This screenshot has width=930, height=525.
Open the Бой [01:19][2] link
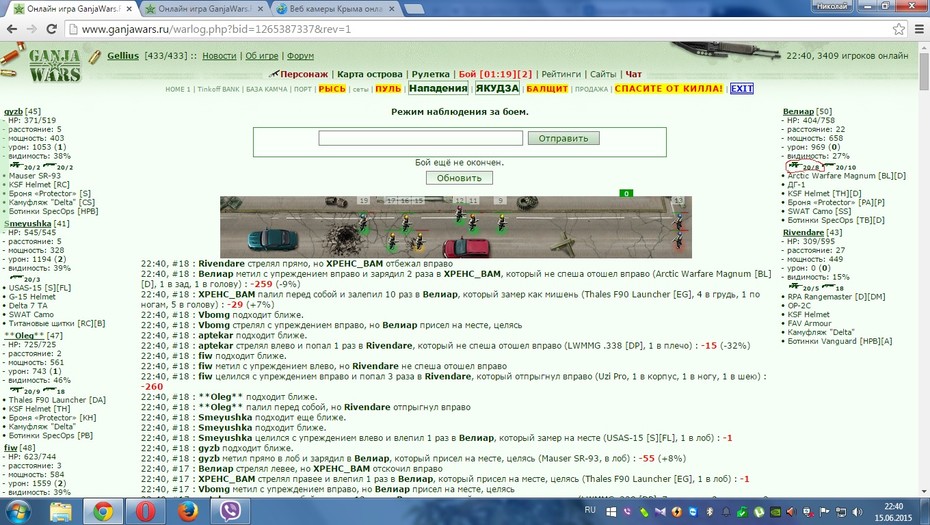pyautogui.click(x=495, y=74)
